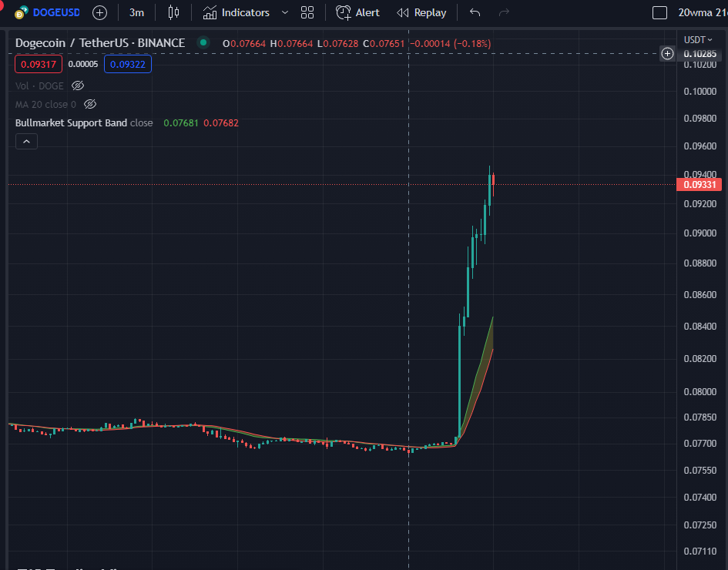
Task: Add a symbol to compare with plus icon
Action: [x=99, y=12]
